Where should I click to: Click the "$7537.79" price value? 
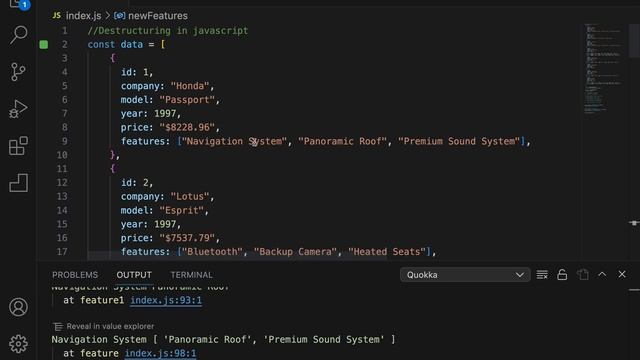187,238
